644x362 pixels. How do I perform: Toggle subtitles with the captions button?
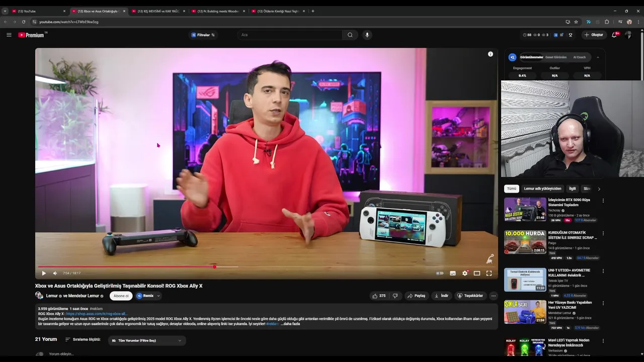(453, 273)
